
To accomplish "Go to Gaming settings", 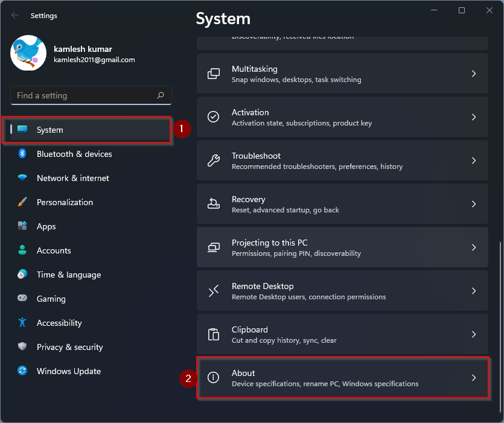I will (91, 299).
